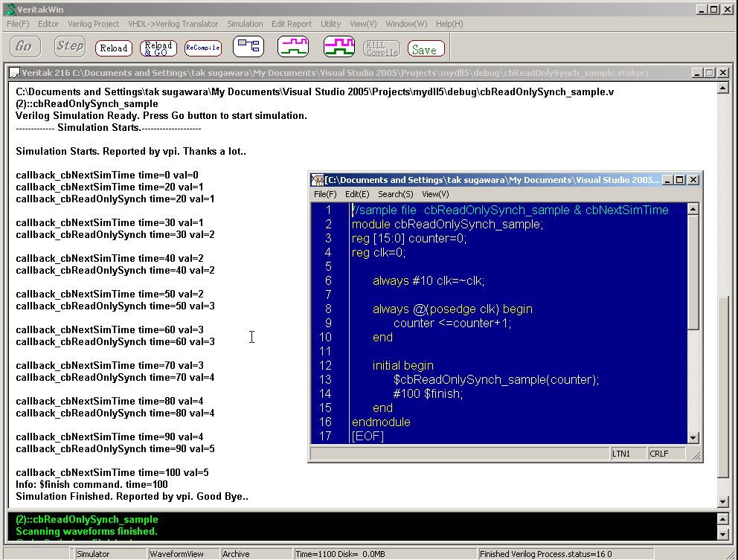Viewport: 738px width, 560px height.
Task: Click editor window resize grip corner
Action: tap(696, 455)
